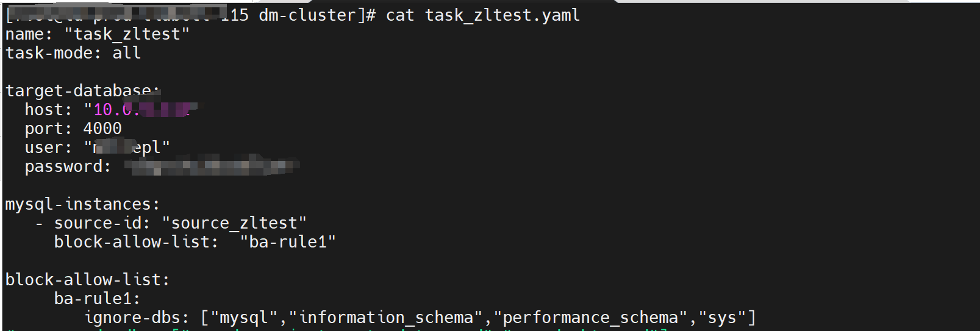Click dm-cluster in the shell prompt
Viewport: 980px width, 331px height.
pos(307,15)
